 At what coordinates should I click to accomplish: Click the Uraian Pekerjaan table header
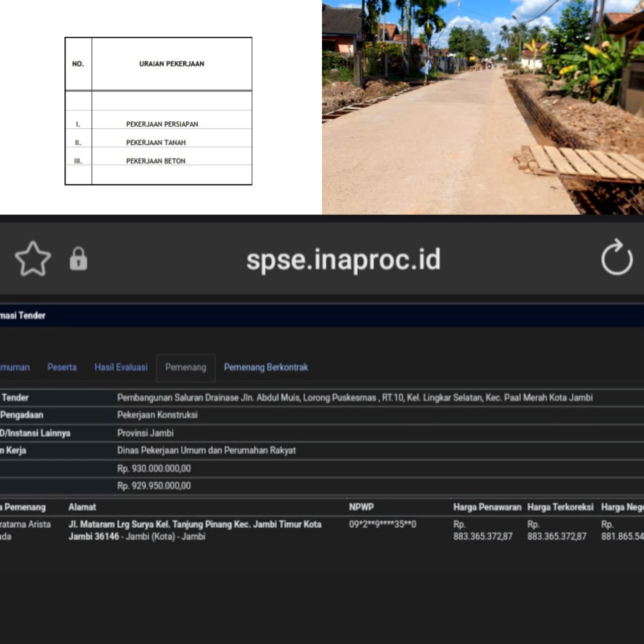(x=172, y=64)
